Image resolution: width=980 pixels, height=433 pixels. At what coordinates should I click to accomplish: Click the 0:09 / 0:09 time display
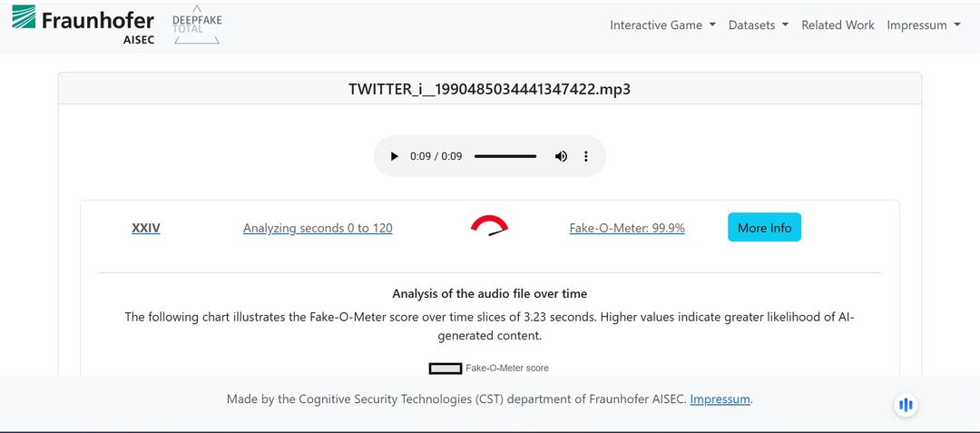(x=436, y=156)
